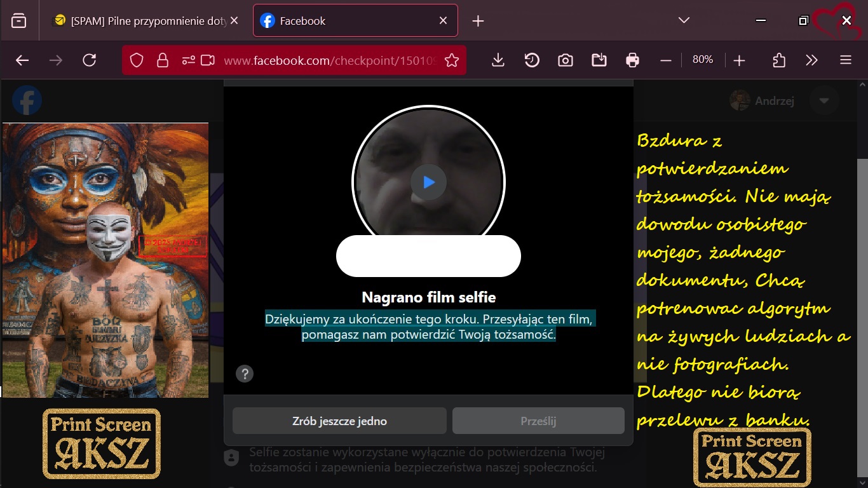Reload the current page
This screenshot has width=868, height=488.
90,60
